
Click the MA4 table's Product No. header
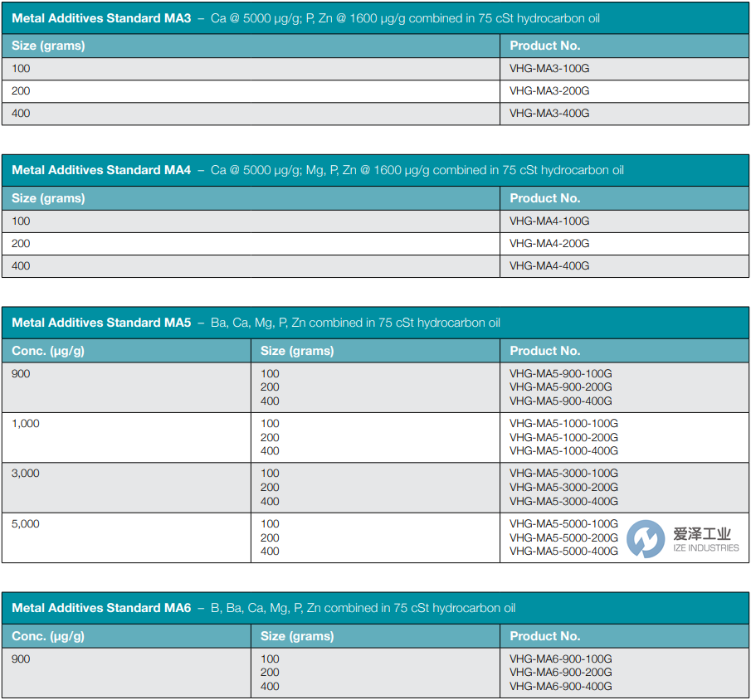click(545, 198)
